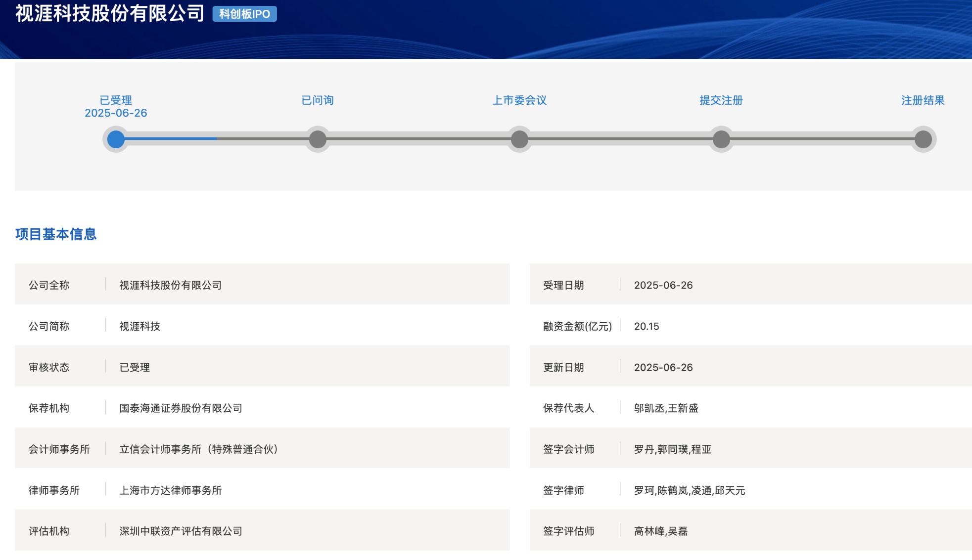Click the 保荐机构 field label
This screenshot has height=560, width=972.
click(x=49, y=408)
